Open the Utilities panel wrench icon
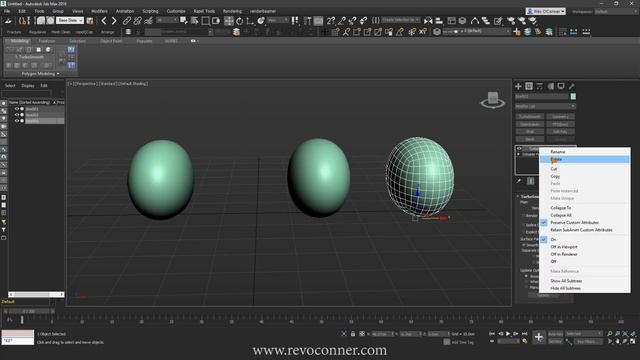The width and height of the screenshot is (640, 360). point(571,86)
